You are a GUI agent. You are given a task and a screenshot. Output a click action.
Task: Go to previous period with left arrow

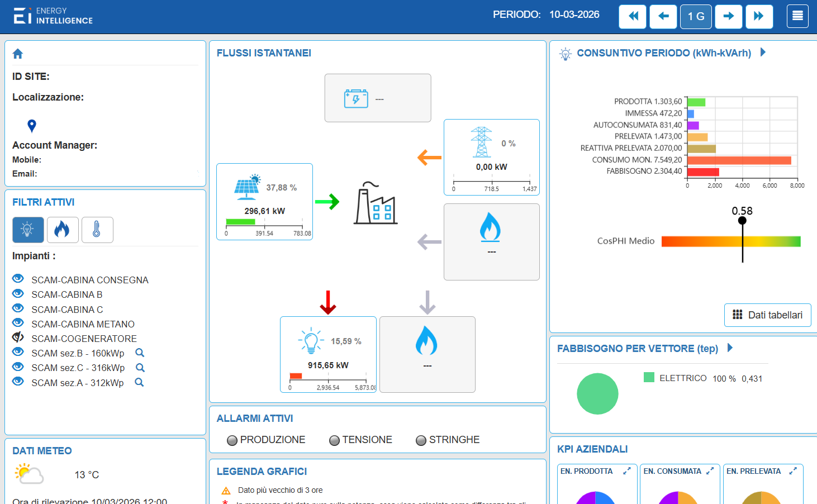(x=663, y=16)
